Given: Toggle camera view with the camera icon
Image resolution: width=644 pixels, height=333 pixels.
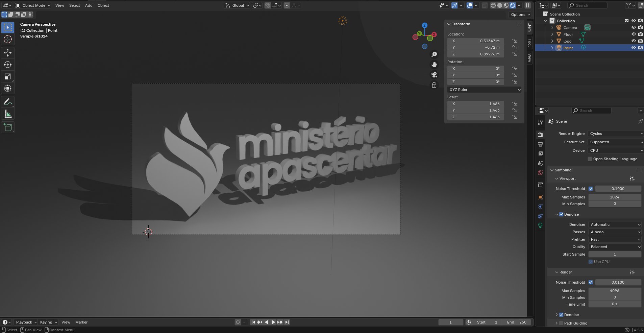Looking at the screenshot, I should [x=434, y=75].
